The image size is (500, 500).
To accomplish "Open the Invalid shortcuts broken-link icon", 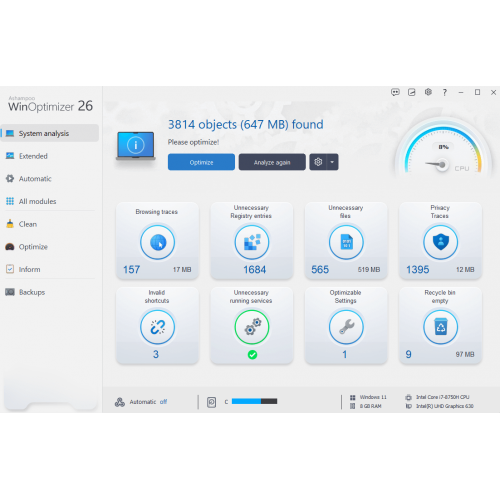I will (157, 327).
